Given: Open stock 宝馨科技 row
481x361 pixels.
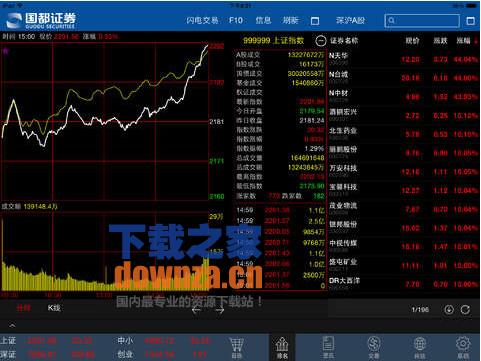Looking at the screenshot, I should [x=403, y=189].
